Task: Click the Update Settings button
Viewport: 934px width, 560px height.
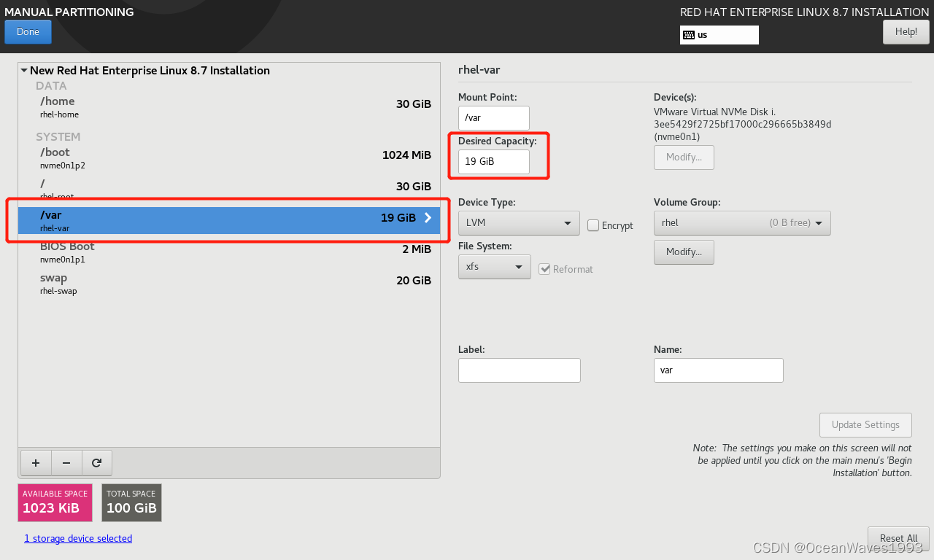Action: coord(865,425)
